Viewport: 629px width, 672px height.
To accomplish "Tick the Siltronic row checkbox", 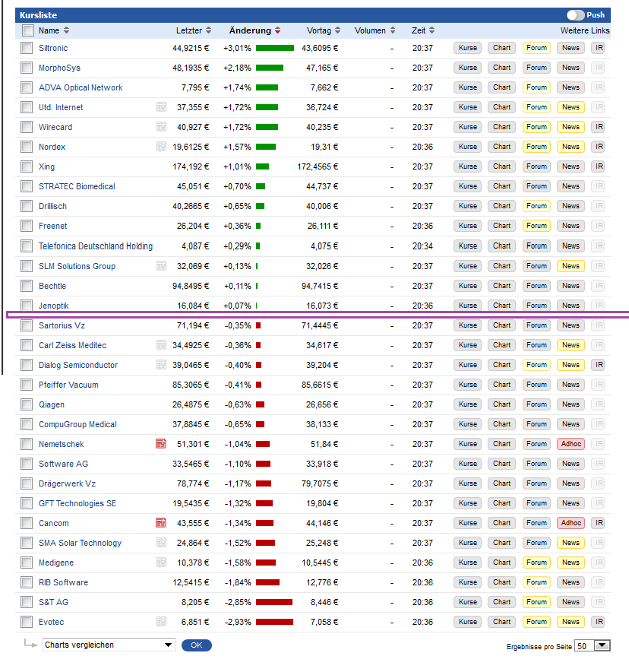I will [x=27, y=48].
